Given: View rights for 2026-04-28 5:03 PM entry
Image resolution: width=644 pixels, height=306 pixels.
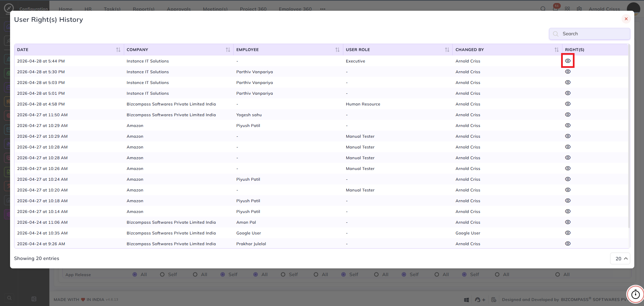Looking at the screenshot, I should point(568,82).
